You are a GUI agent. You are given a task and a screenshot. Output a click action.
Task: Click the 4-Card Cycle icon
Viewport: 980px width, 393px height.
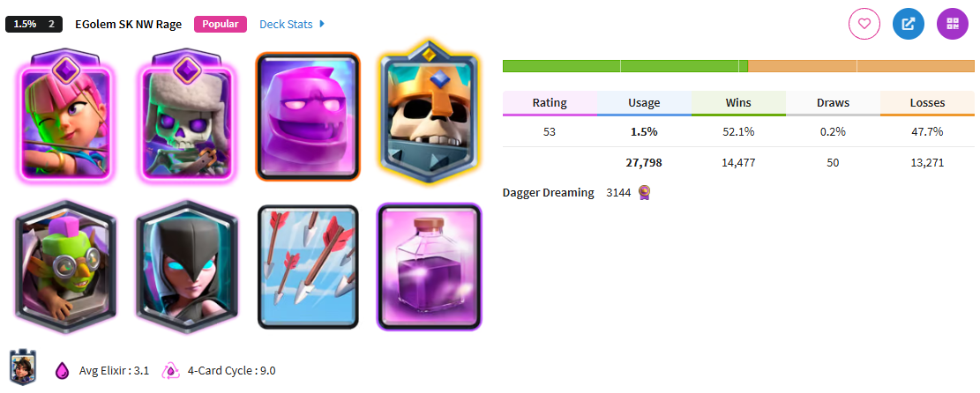pyautogui.click(x=170, y=370)
